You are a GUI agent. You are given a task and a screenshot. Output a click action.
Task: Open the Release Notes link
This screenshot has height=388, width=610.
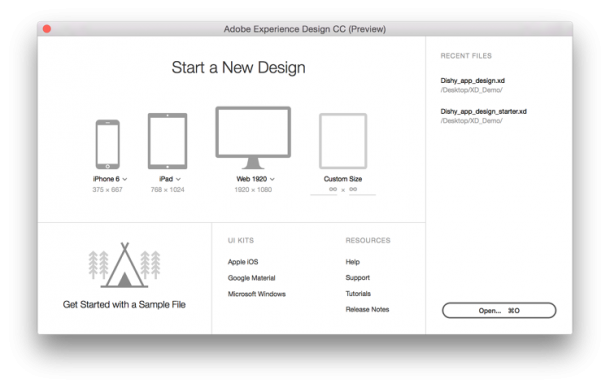pos(367,309)
